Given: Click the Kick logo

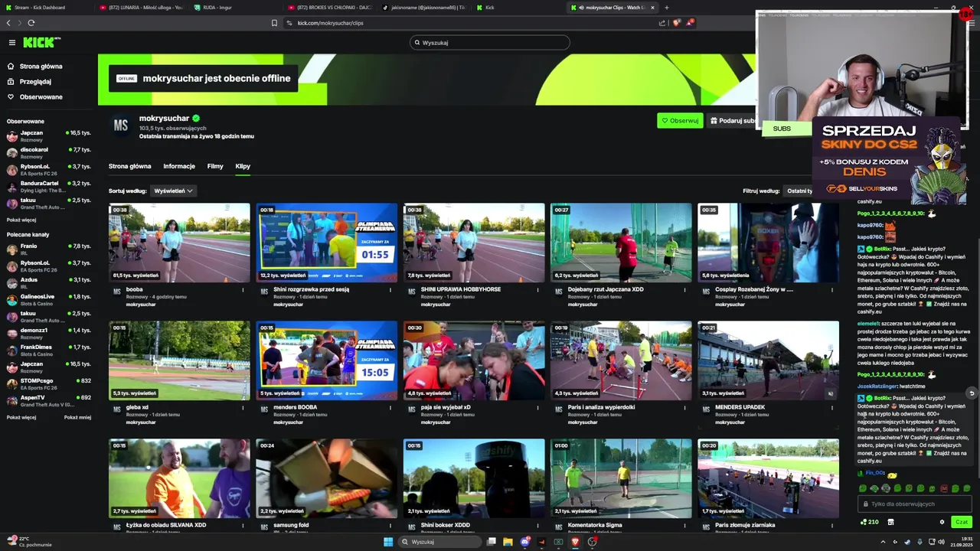Looking at the screenshot, I should coord(41,43).
